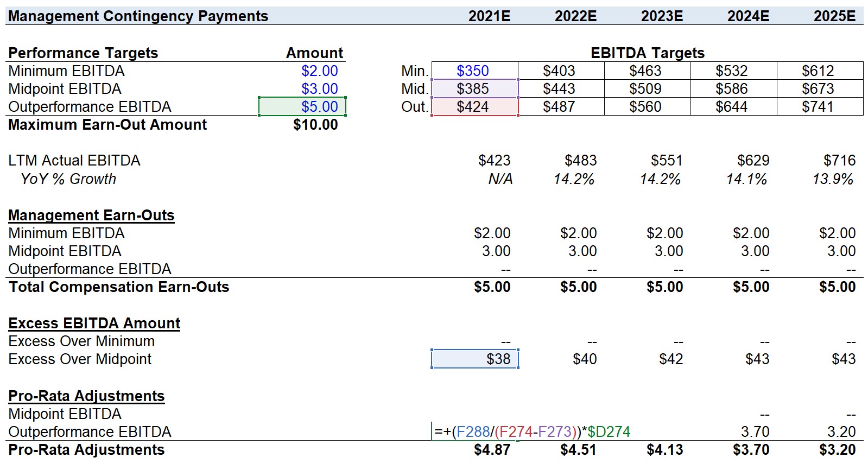The image size is (868, 464).
Task: Click LTM Actual EBITDA value $716
Action: pos(839,161)
